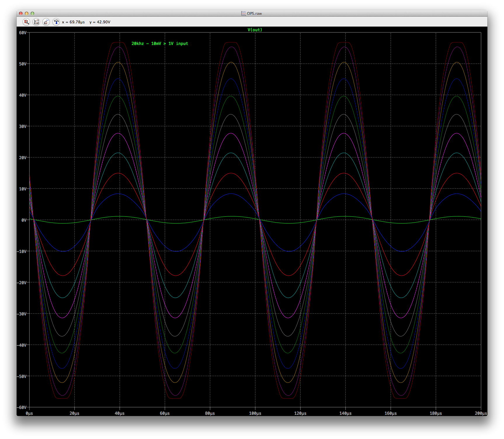Viewport: 504px width, 439px height.
Task: Click the 140µs time axis label
Action: tap(345, 413)
